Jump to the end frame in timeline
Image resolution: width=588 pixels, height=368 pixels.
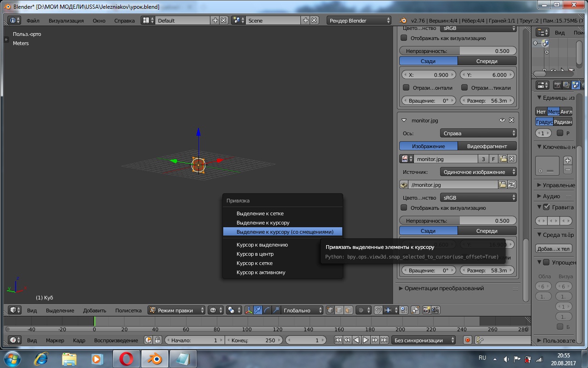384,340
